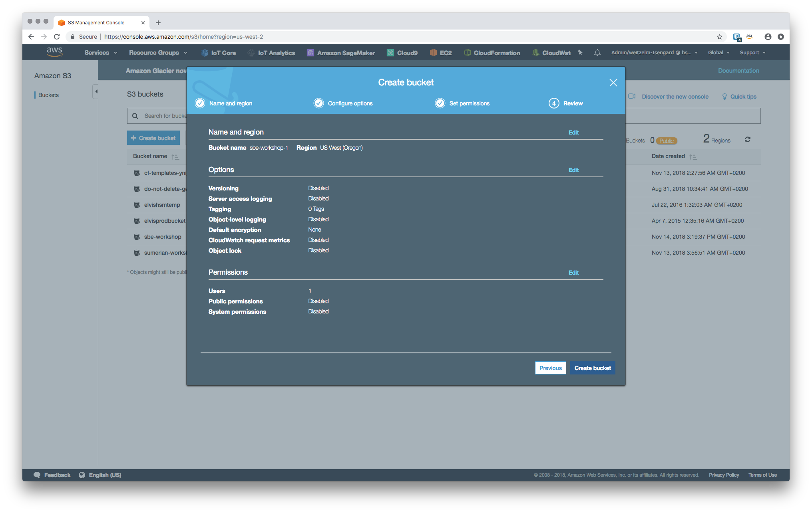Click the Create bucket button behind the dialog
Viewport: 812px width, 513px height.
[153, 138]
